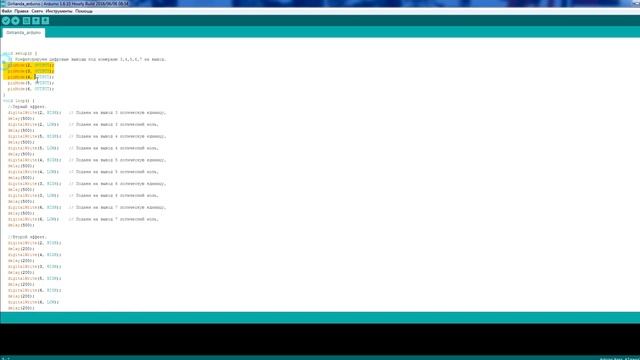
Task: Open the Файл menu
Action: [x=7, y=11]
